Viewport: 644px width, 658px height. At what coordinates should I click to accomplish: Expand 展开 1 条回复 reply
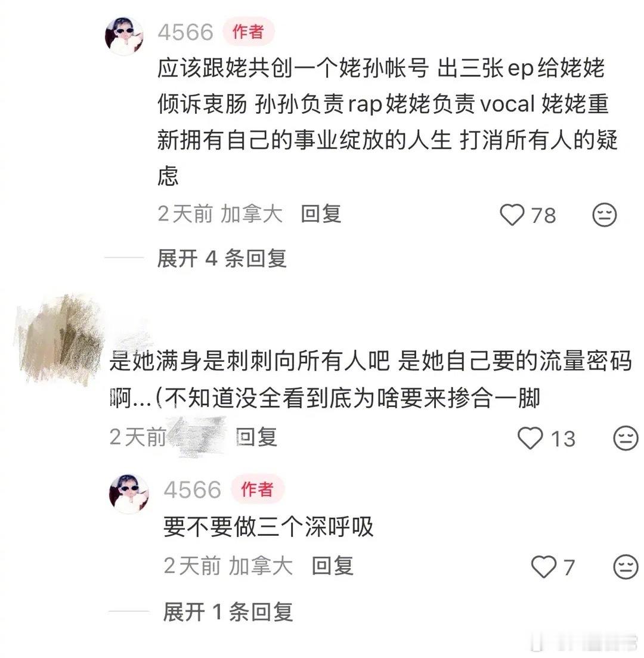[x=228, y=612]
